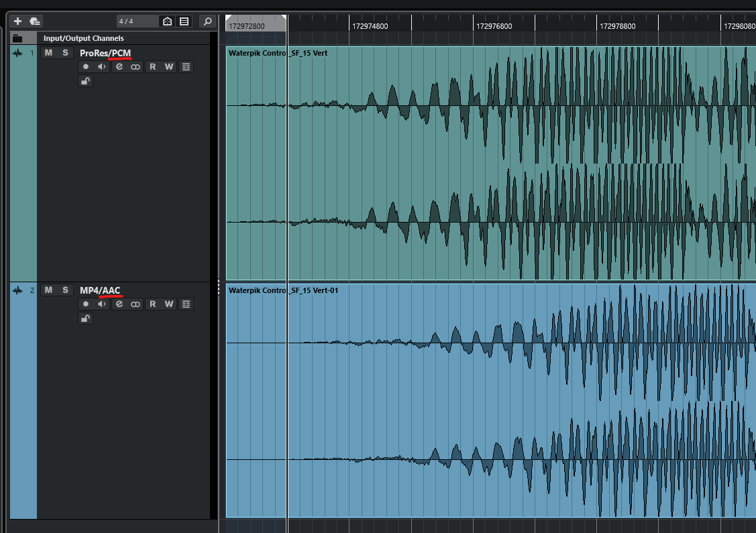This screenshot has height=533, width=756.
Task: Enable record on the ProRes/PCM track
Action: (x=86, y=67)
